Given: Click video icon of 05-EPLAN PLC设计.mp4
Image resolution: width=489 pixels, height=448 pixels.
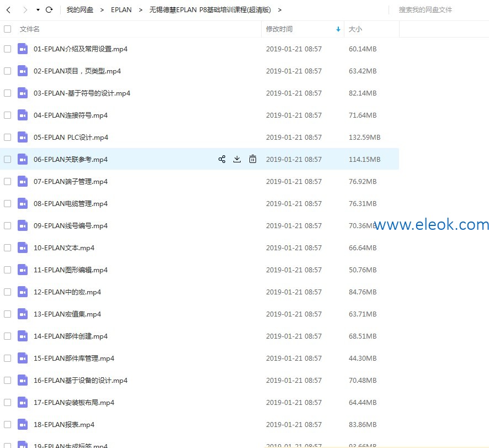Looking at the screenshot, I should click(x=23, y=138).
